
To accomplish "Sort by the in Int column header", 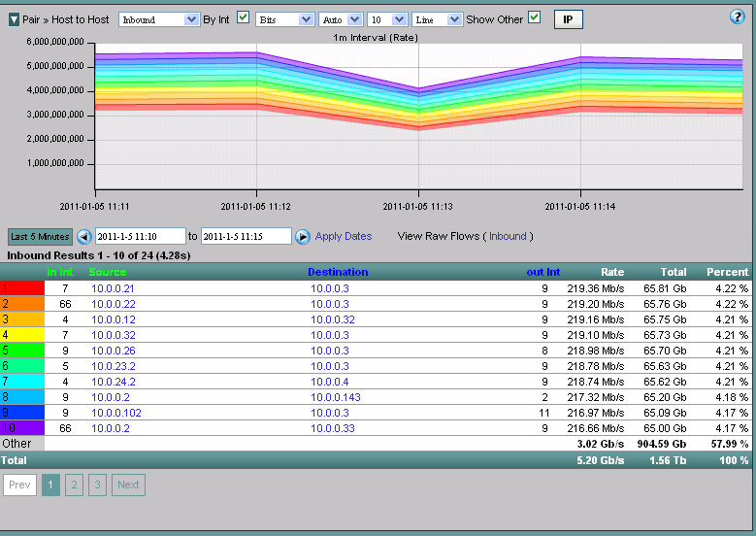I will (60, 272).
